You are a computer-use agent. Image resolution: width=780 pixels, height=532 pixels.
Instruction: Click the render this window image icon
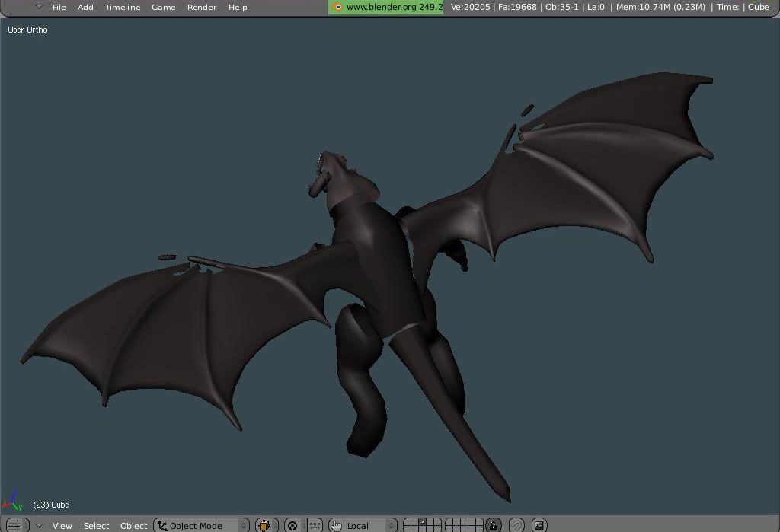coord(539,525)
